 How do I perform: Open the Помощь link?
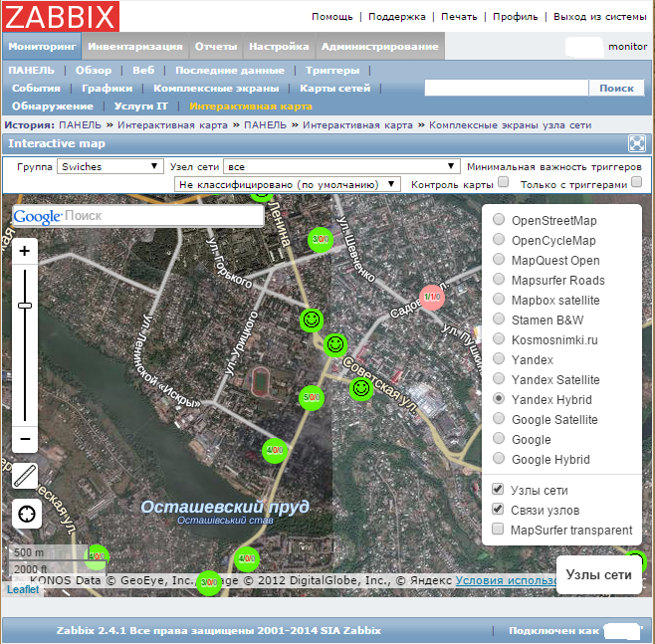tap(332, 17)
